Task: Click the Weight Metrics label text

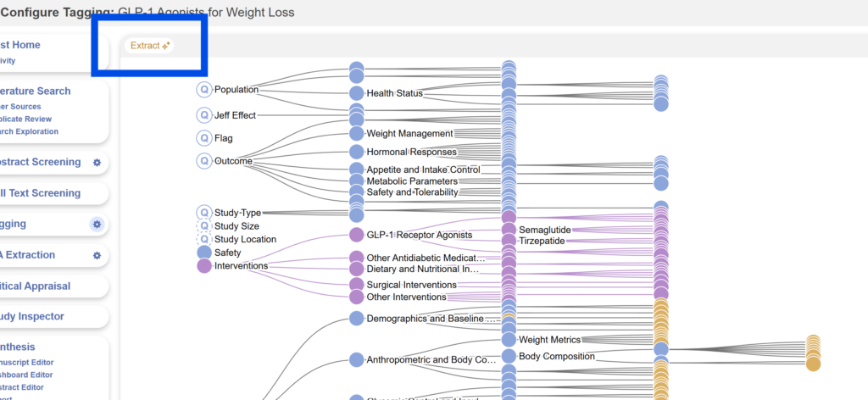Action: pos(549,340)
